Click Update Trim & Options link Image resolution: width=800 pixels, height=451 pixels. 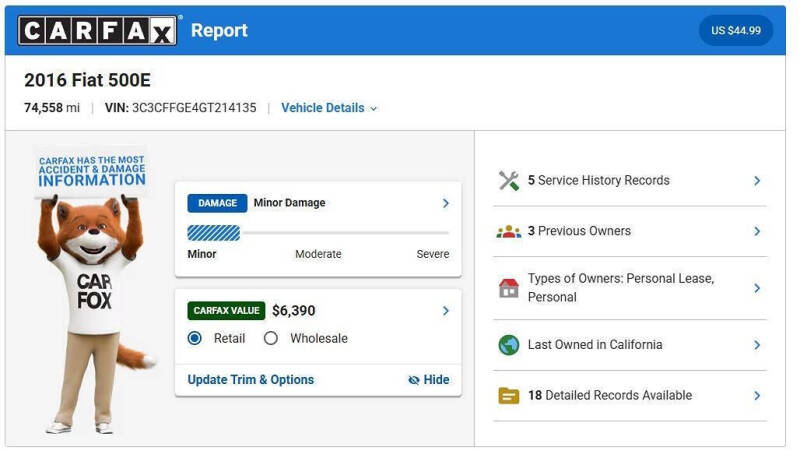251,380
